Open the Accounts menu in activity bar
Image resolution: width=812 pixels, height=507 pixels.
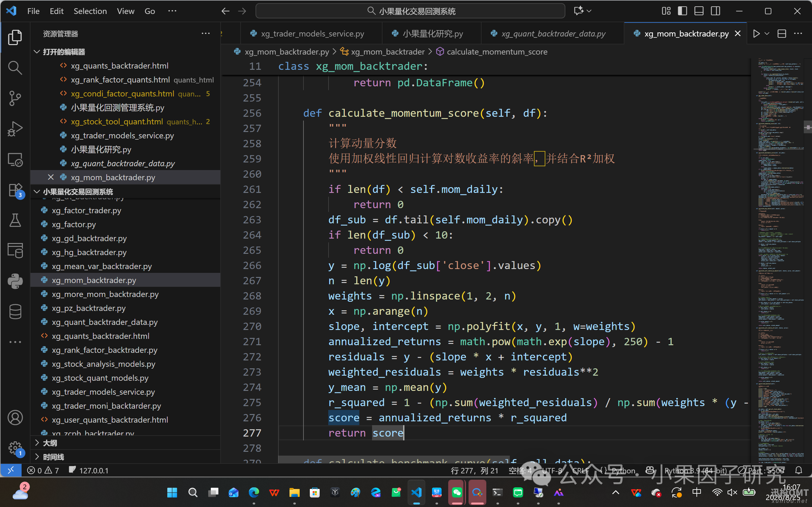pyautogui.click(x=15, y=418)
